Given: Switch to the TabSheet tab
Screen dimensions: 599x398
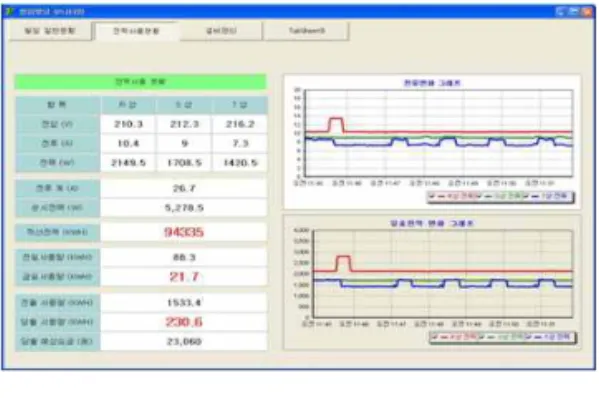Looking at the screenshot, I should click(x=306, y=31).
